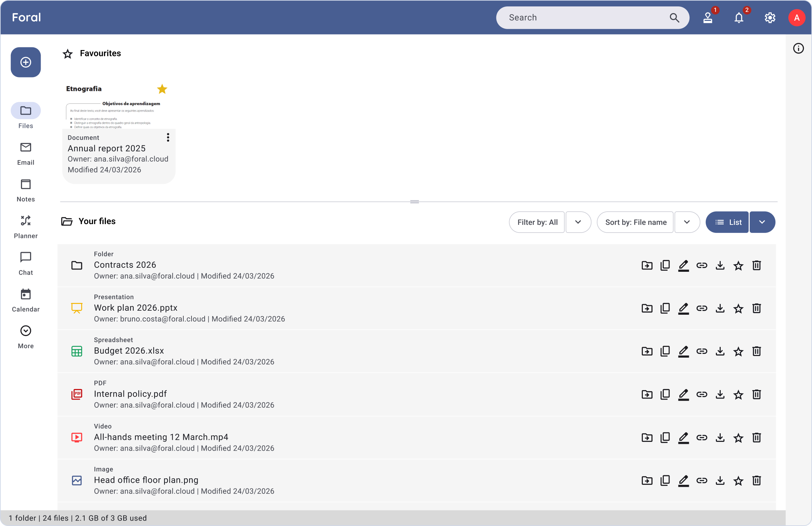Expand the Filter by dropdown arrow
Viewport: 812px width, 526px height.
[578, 222]
